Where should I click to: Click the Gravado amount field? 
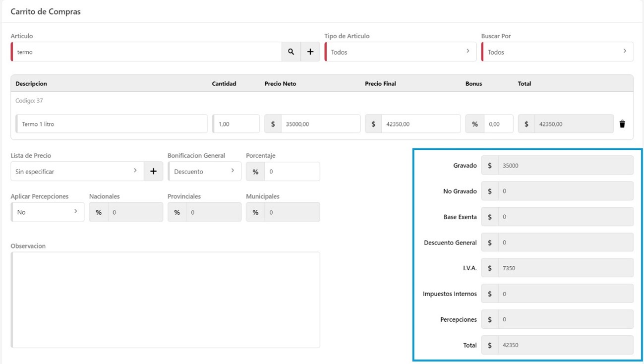click(565, 166)
